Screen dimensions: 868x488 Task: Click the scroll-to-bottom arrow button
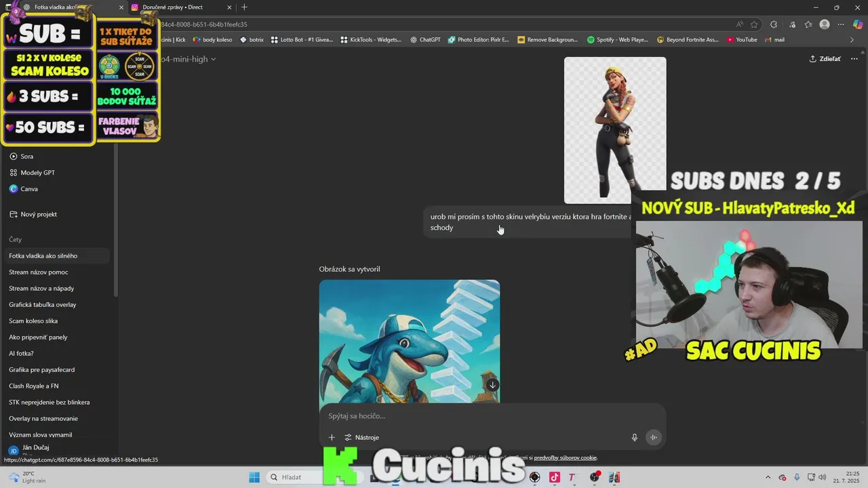pyautogui.click(x=492, y=385)
